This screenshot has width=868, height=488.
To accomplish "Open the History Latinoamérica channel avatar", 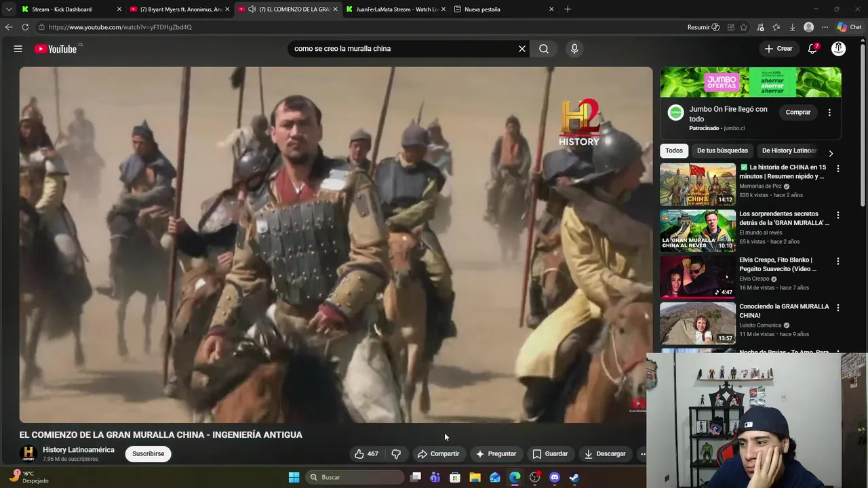I will pos(28,453).
